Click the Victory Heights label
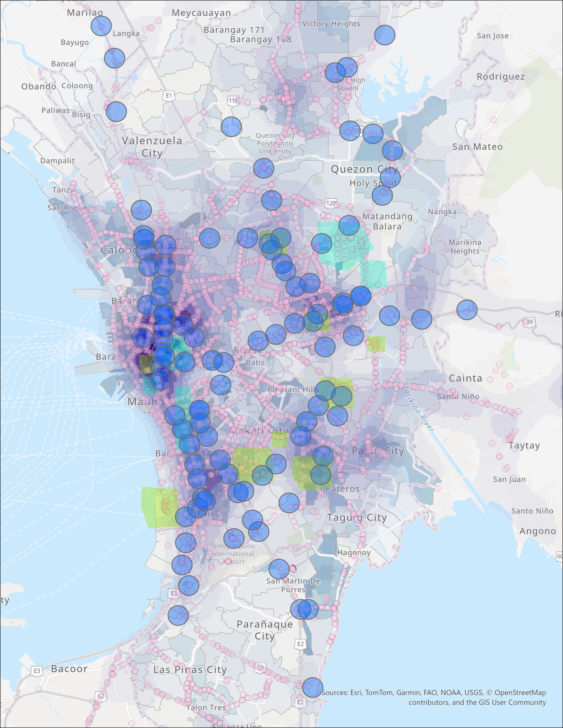The width and height of the screenshot is (563, 728). pyautogui.click(x=331, y=24)
